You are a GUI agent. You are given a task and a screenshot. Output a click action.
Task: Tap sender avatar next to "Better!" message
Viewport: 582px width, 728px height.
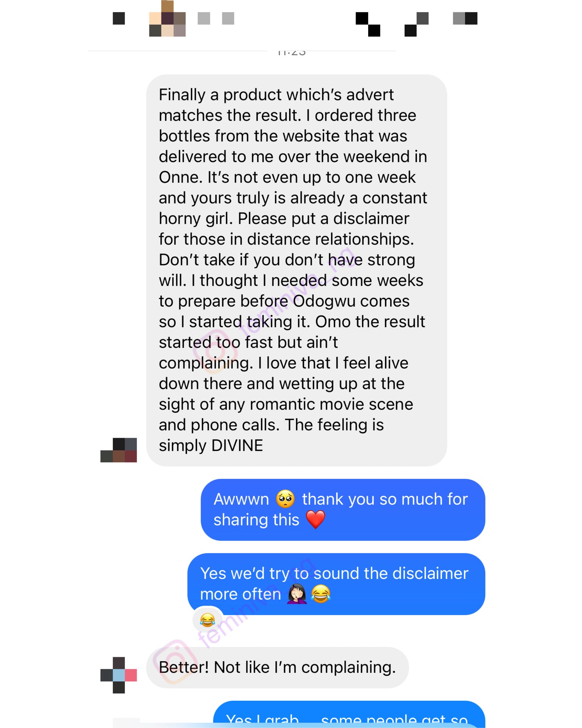119,675
